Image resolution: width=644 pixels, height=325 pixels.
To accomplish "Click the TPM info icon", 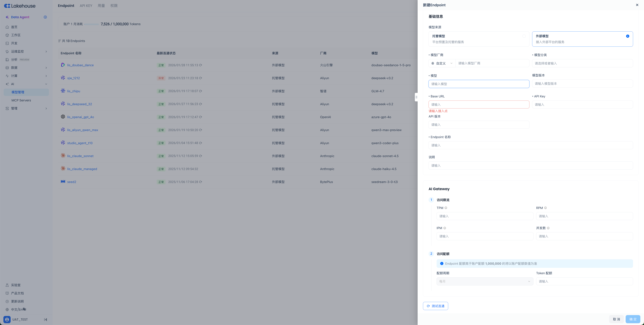I will (x=446, y=208).
